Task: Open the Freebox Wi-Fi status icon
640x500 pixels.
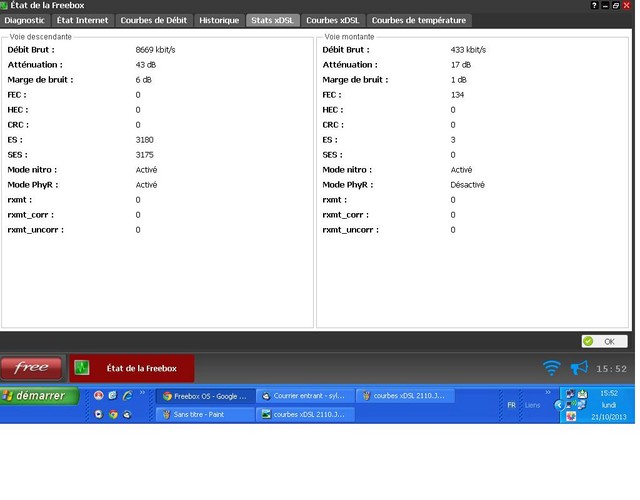Action: [x=551, y=368]
